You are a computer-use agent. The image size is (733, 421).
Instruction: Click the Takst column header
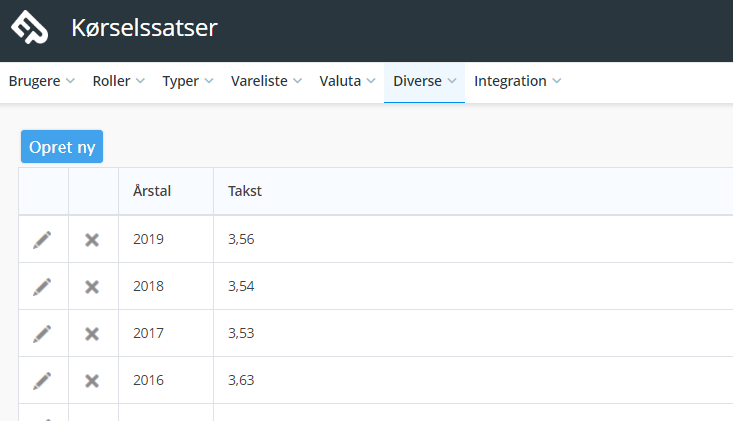[245, 191]
